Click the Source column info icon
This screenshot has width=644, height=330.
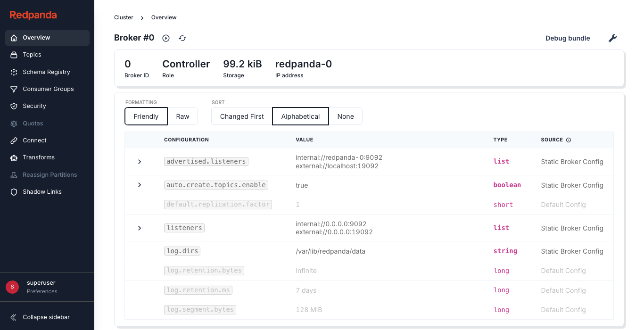pyautogui.click(x=569, y=140)
